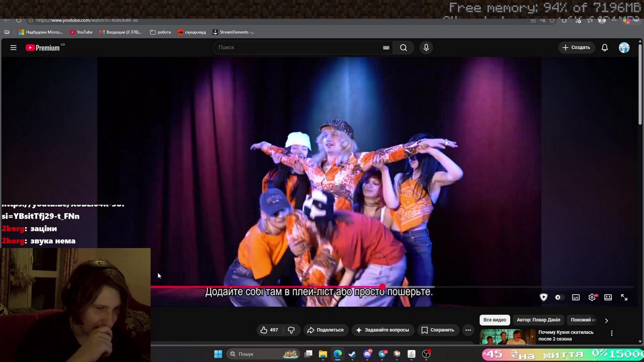The image size is (644, 362).
Task: Open options for the Кухня video suggestion
Action: click(x=612, y=333)
